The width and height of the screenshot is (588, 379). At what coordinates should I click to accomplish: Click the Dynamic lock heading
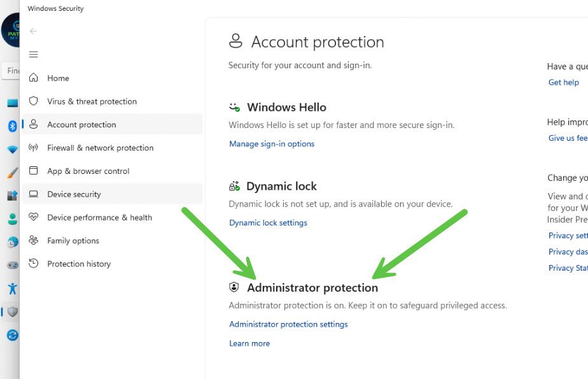coord(281,186)
